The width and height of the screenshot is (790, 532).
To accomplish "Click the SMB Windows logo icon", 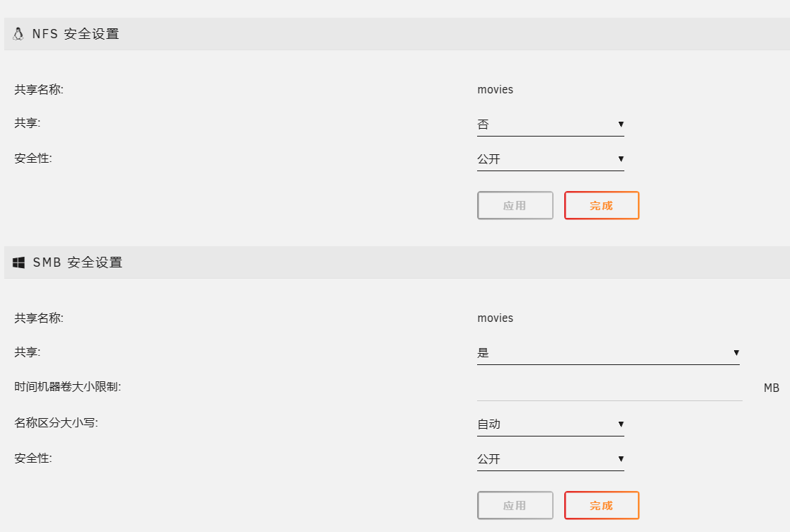I will pyautogui.click(x=19, y=262).
